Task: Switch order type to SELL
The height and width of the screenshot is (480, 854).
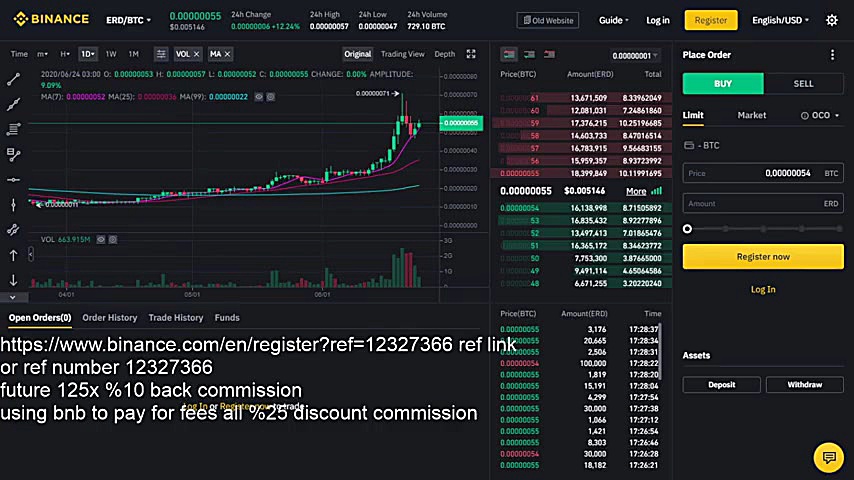Action: point(803,83)
